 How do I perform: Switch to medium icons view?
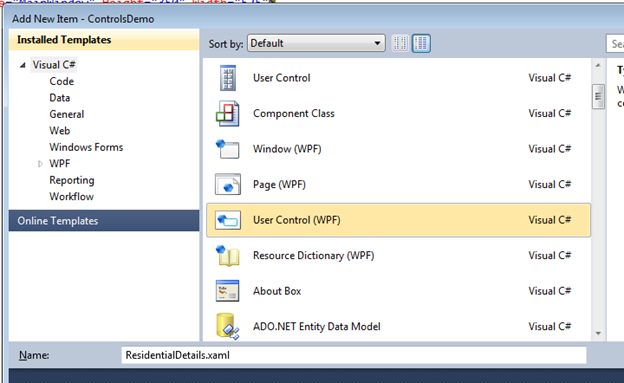421,43
